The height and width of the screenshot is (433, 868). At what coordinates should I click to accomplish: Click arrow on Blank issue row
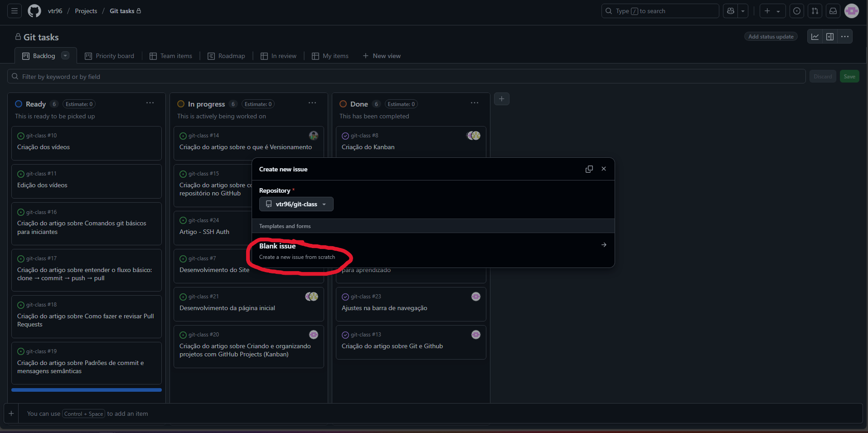click(x=604, y=245)
